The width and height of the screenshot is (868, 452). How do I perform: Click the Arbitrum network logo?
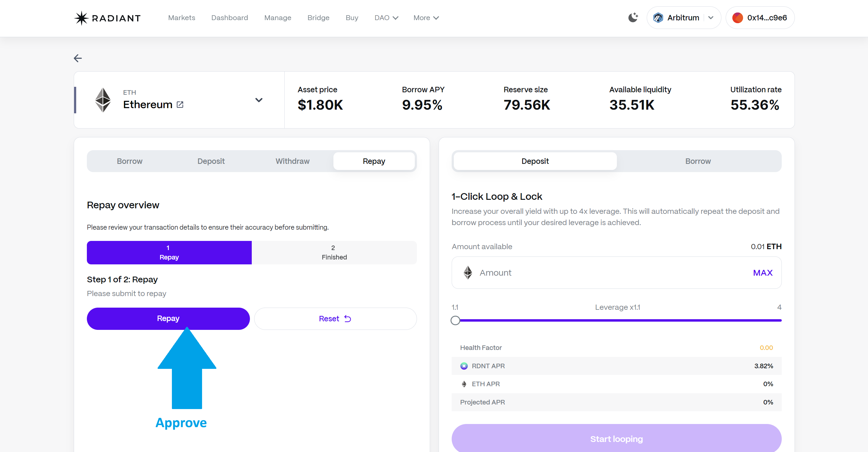(658, 18)
